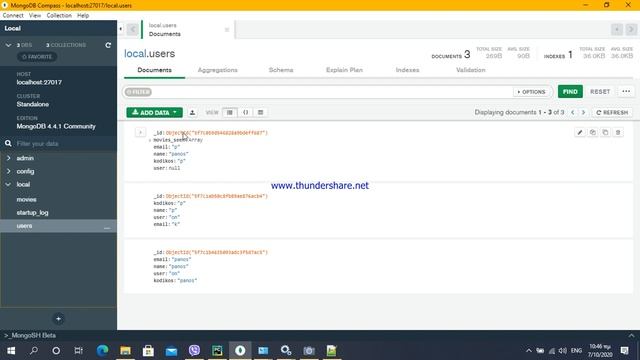
Task: Close the local.users tab
Action: (x=227, y=30)
